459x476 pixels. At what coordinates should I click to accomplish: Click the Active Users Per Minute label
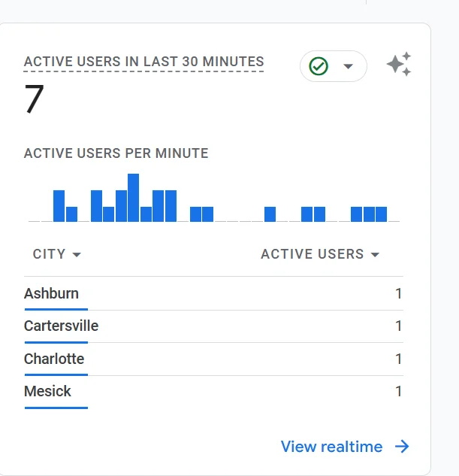point(116,153)
